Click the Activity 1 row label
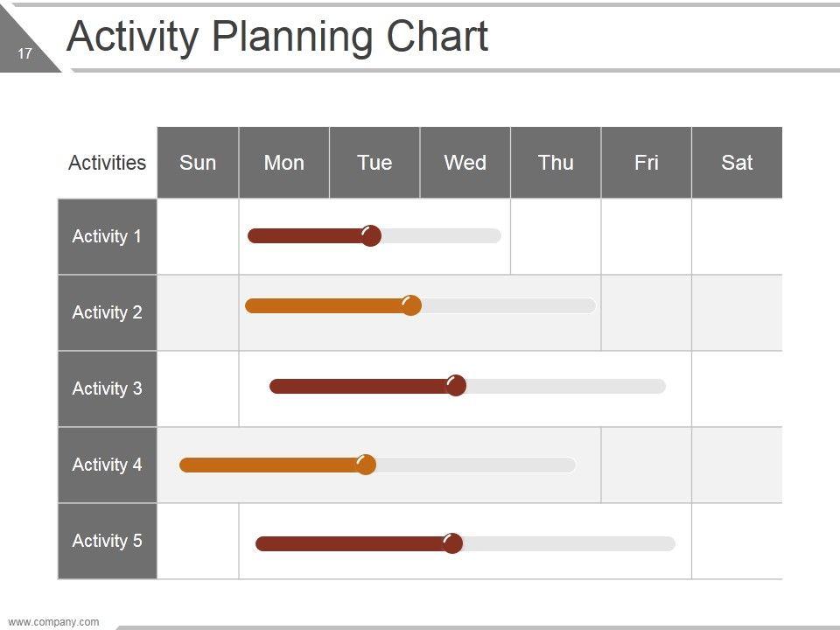Image resolution: width=840 pixels, height=630 pixels. pyautogui.click(x=107, y=236)
